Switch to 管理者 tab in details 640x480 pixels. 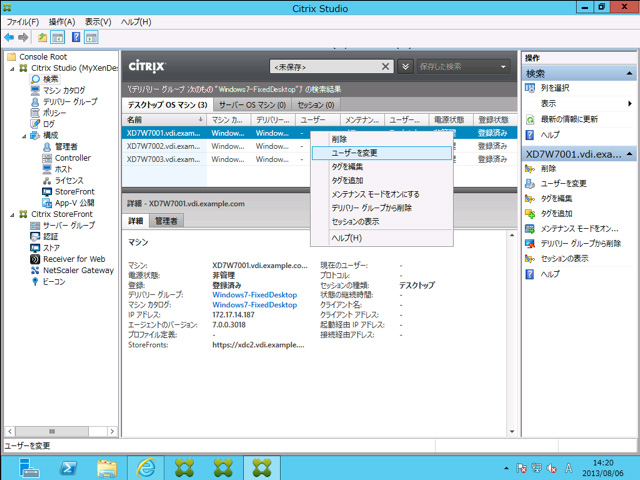[x=166, y=221]
